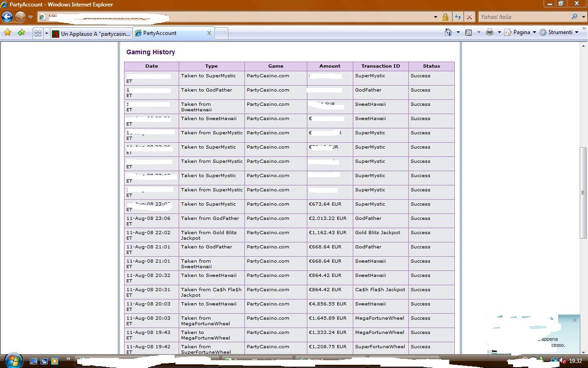Go to the Home page icon
The width and height of the screenshot is (588, 368).
pyautogui.click(x=448, y=32)
